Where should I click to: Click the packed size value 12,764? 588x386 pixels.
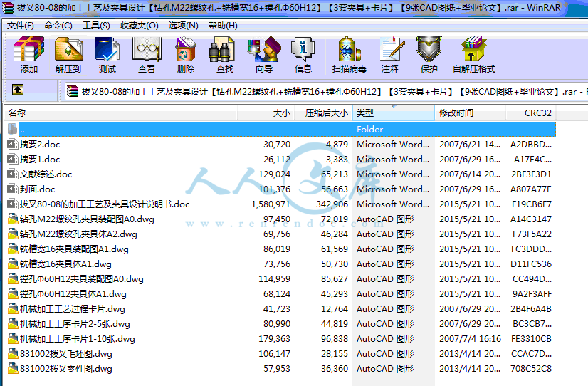pyautogui.click(x=335, y=308)
